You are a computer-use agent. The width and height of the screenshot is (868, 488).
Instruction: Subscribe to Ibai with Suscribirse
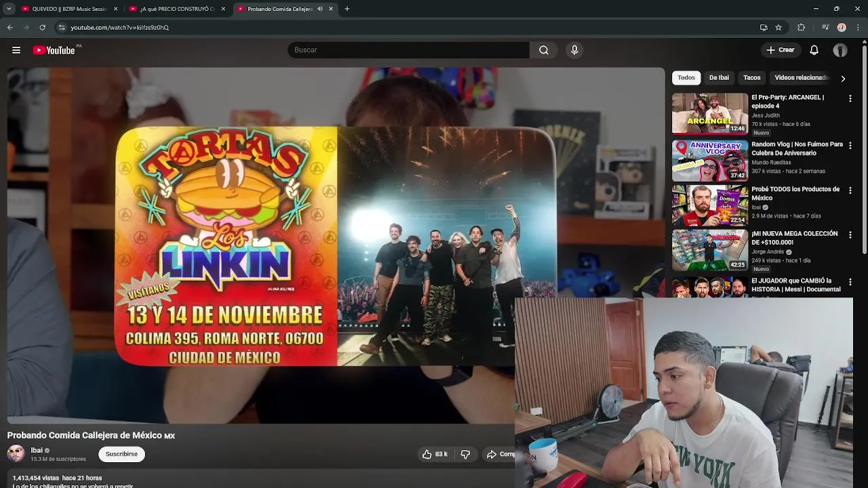click(121, 454)
